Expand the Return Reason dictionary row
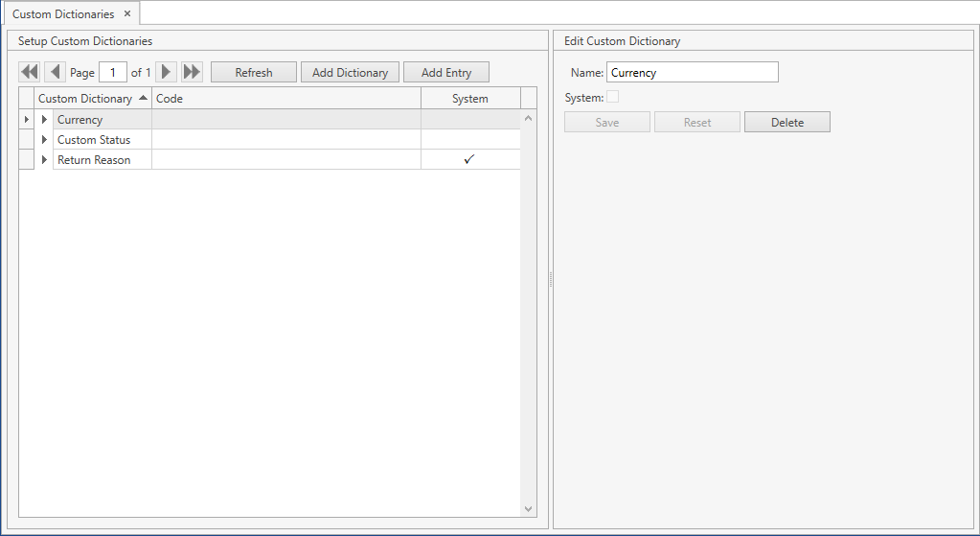 (44, 159)
